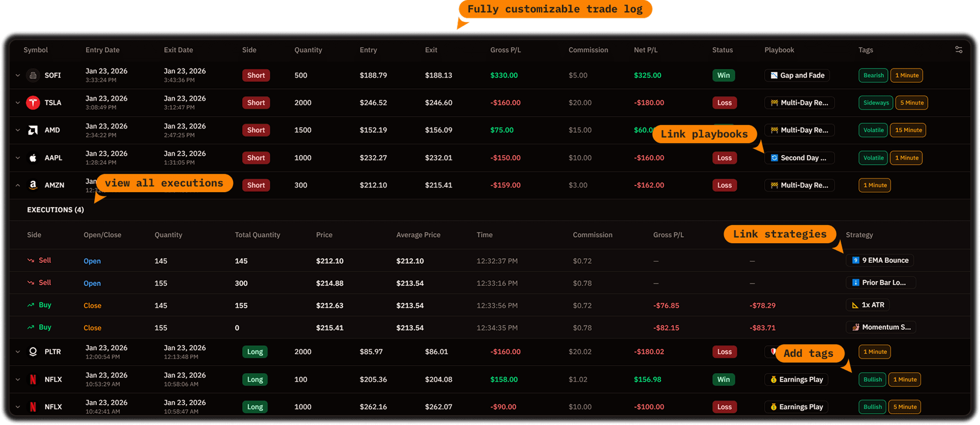The image size is (980, 425).
Task: Select AMD exit price $156.09
Action: point(439,130)
